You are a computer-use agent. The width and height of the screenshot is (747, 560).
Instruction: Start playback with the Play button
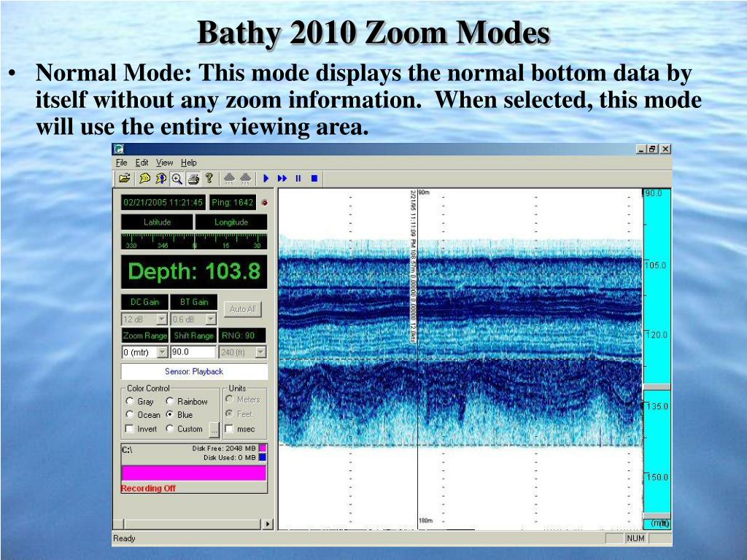click(x=266, y=179)
